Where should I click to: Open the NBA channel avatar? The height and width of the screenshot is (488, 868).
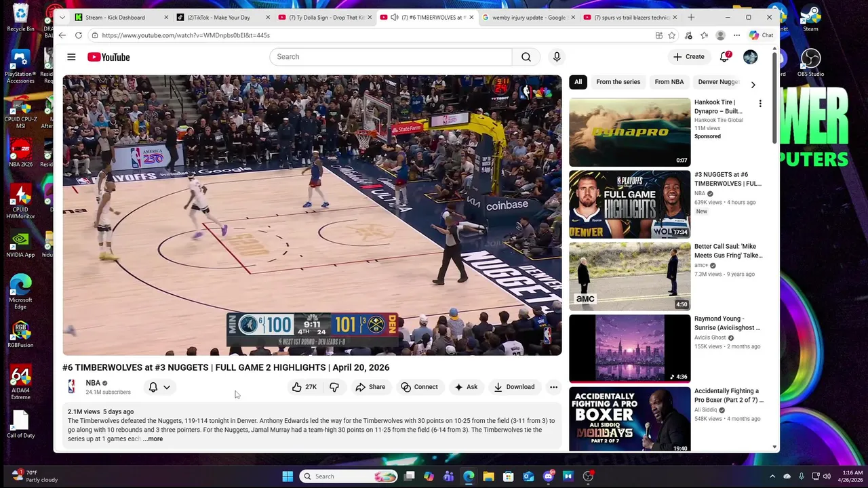(72, 387)
